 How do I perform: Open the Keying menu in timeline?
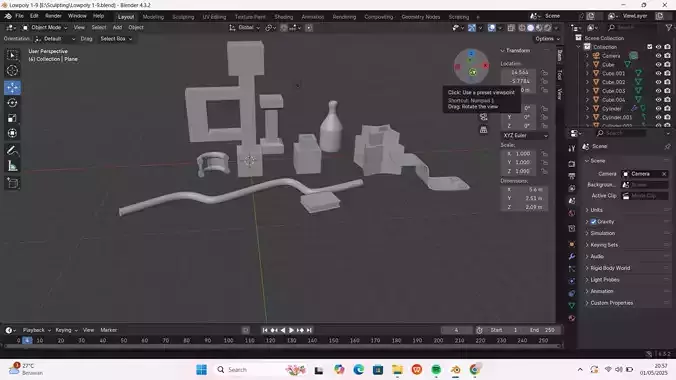point(66,330)
